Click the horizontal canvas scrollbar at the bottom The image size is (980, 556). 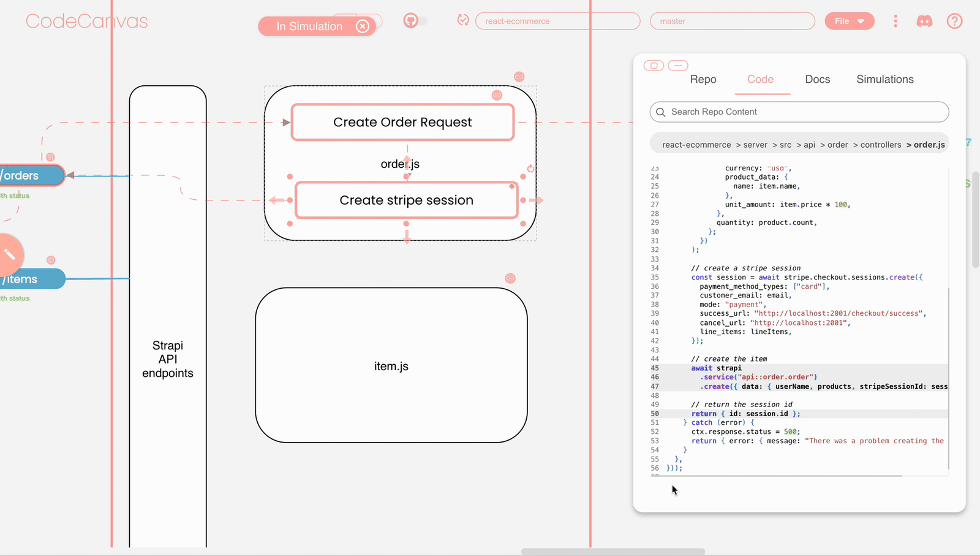(612, 550)
